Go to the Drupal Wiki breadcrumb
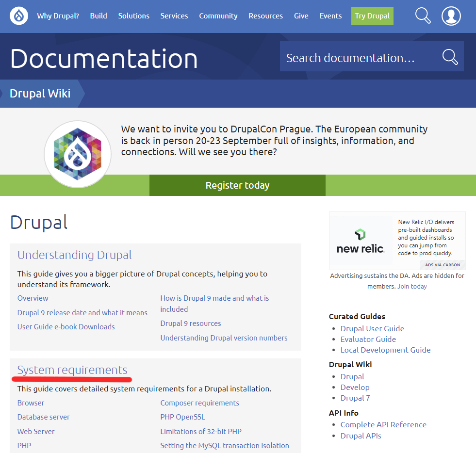This screenshot has width=476, height=453. [40, 93]
